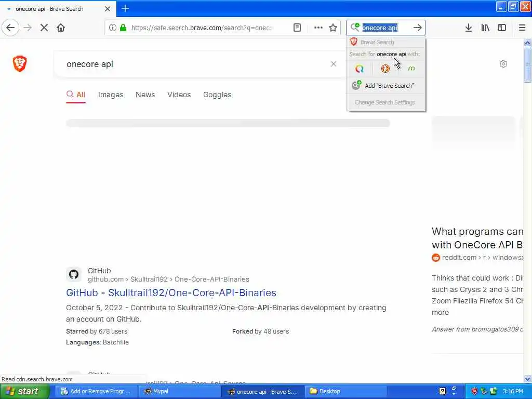Viewport: 532px width, 399px height.
Task: Open the browser hamburger menu
Action: coord(522,28)
